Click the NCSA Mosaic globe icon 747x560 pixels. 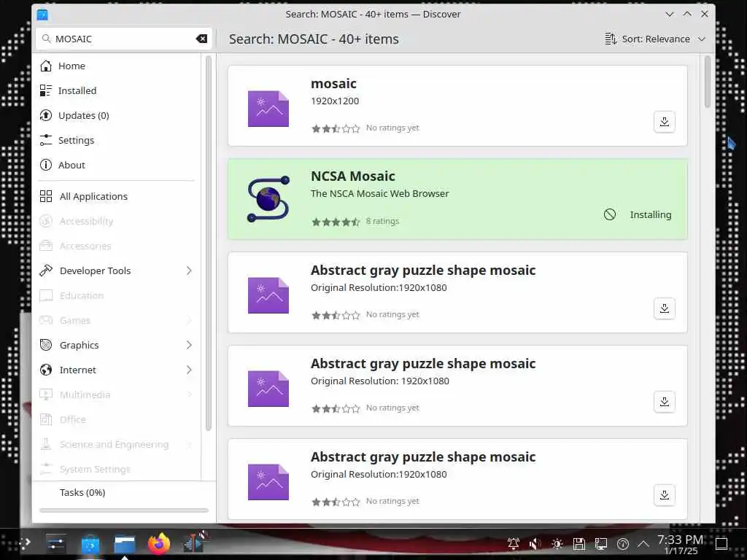click(268, 199)
